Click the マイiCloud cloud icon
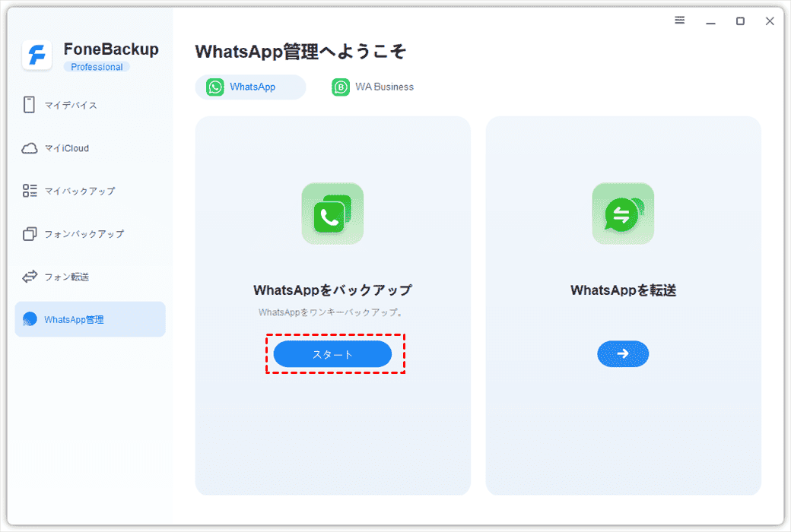The width and height of the screenshot is (791, 532). 29,148
